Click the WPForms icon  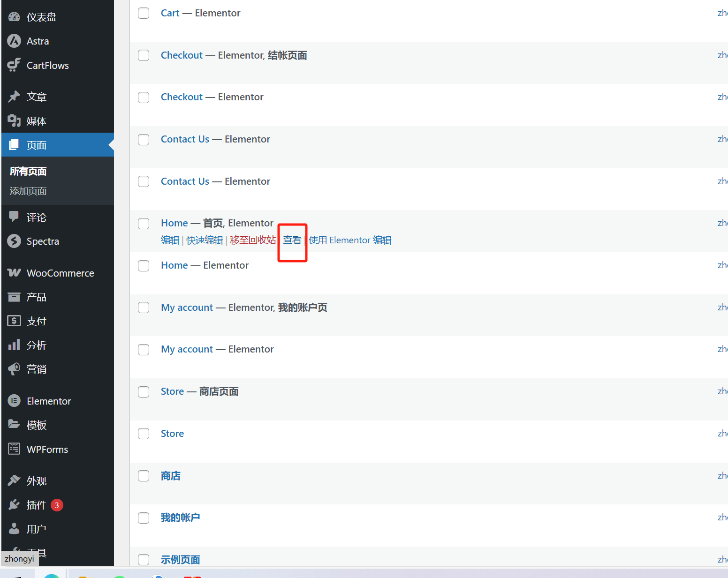(14, 449)
